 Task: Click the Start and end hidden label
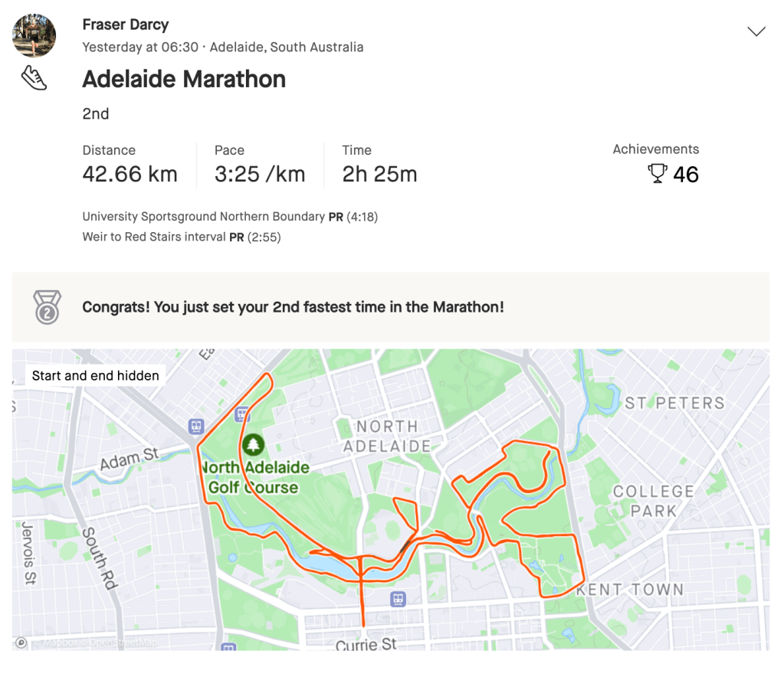(x=96, y=375)
